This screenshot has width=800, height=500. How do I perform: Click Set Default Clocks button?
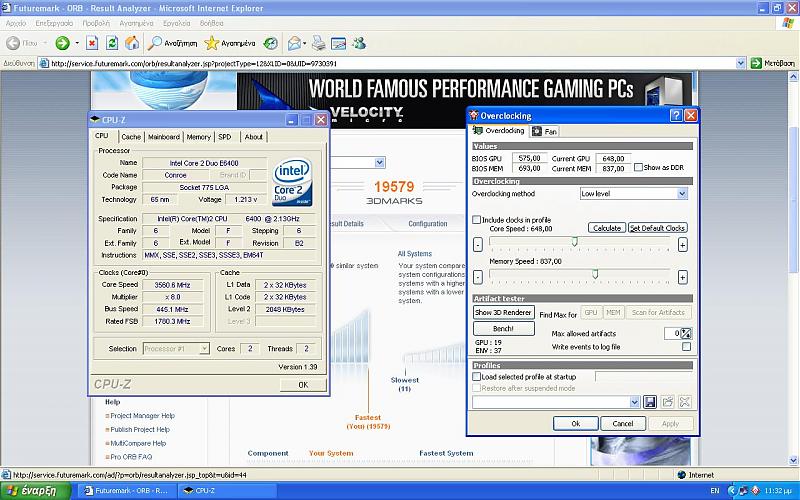point(658,228)
